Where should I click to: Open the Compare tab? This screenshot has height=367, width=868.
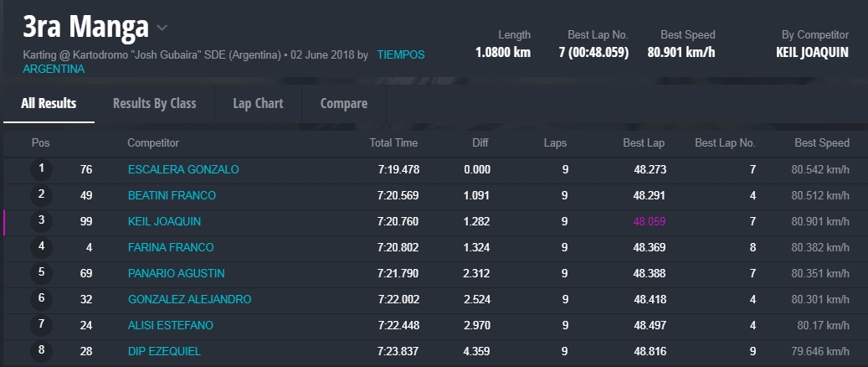point(343,104)
